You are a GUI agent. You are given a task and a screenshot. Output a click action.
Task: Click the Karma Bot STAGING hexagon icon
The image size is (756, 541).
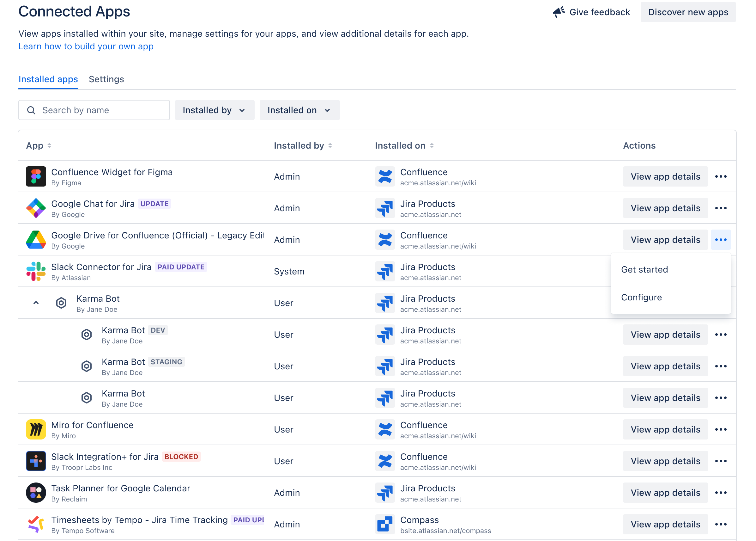(x=87, y=366)
